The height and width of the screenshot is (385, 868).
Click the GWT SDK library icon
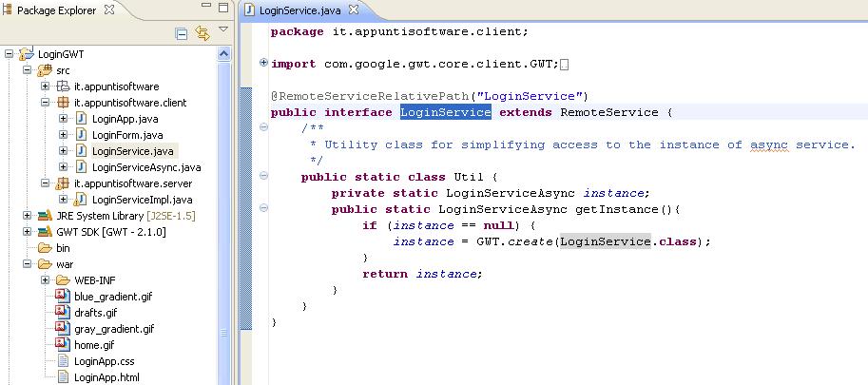click(x=45, y=231)
